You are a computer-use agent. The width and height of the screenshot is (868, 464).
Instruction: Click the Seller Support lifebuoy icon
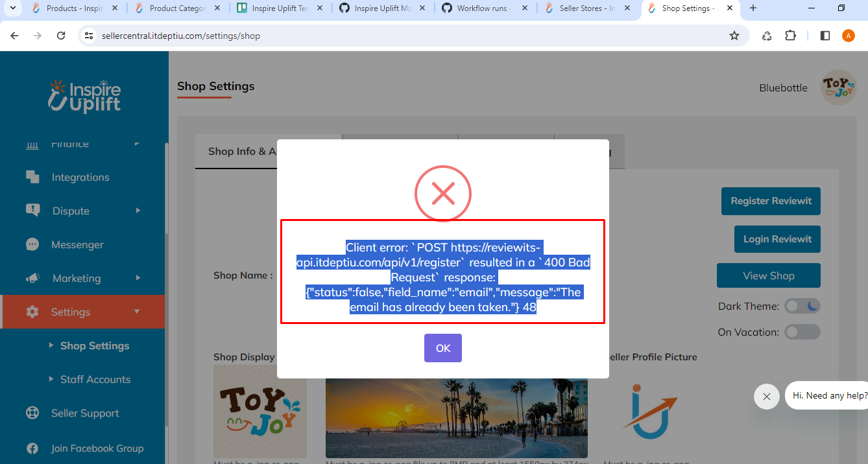point(32,413)
